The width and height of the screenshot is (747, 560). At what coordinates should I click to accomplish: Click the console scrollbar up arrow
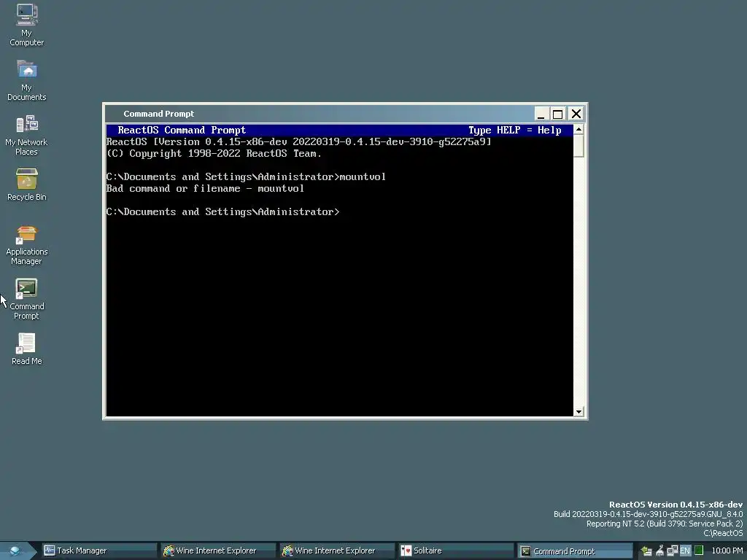coord(578,129)
